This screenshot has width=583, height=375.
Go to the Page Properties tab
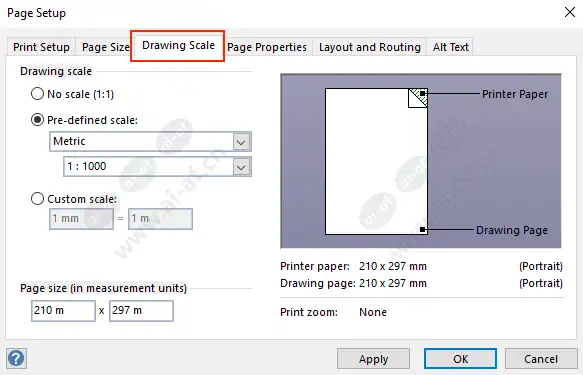point(267,47)
